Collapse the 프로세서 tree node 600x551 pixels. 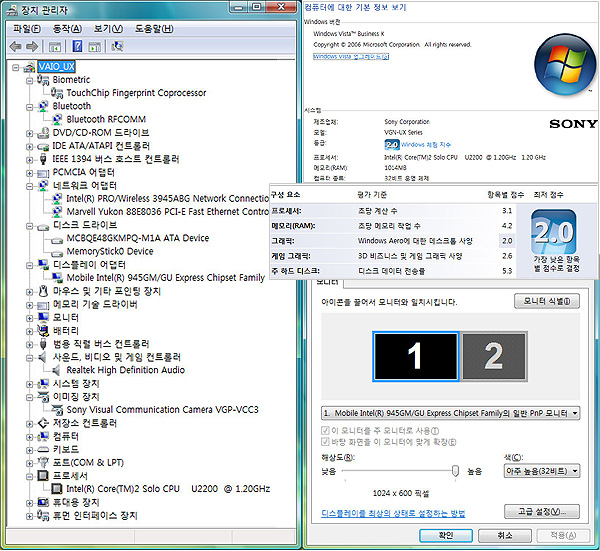pyautogui.click(x=29, y=476)
